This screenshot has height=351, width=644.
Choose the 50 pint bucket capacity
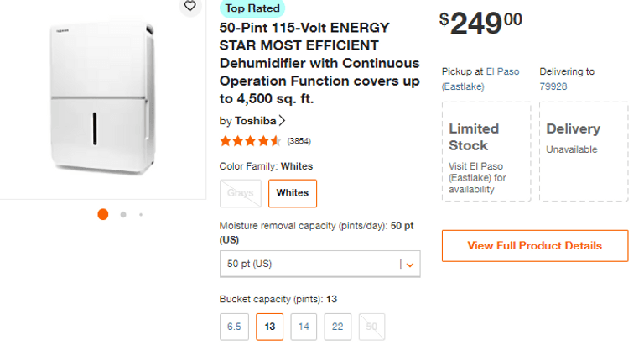coord(371,327)
